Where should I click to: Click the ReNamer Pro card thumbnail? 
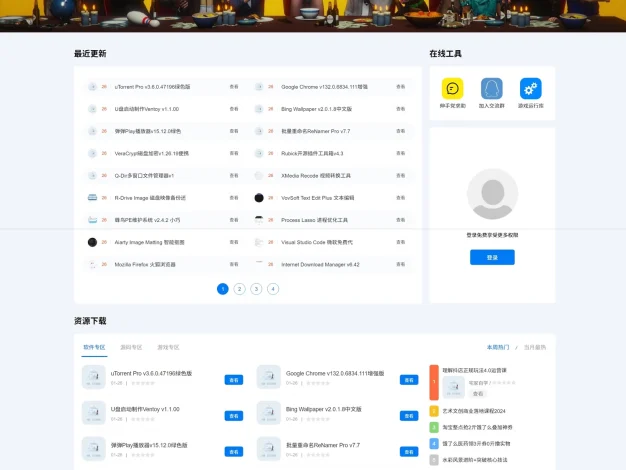269,449
